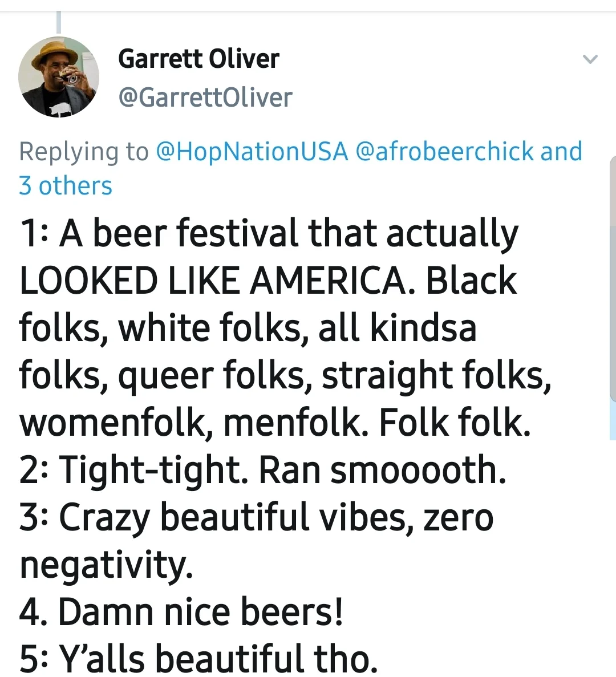The height and width of the screenshot is (677, 616).
Task: Visit the @HopNationUSA mention
Action: (252, 152)
